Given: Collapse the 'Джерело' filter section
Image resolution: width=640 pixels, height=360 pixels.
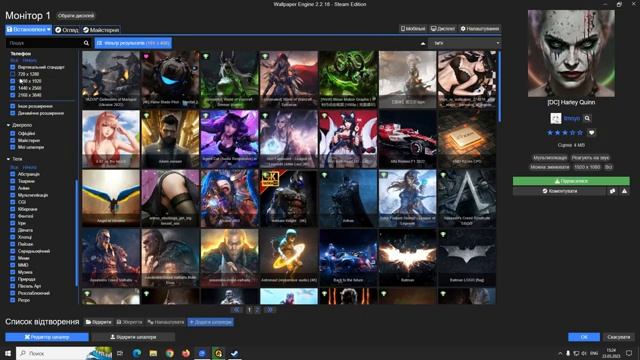Looking at the screenshot, I should [8, 125].
